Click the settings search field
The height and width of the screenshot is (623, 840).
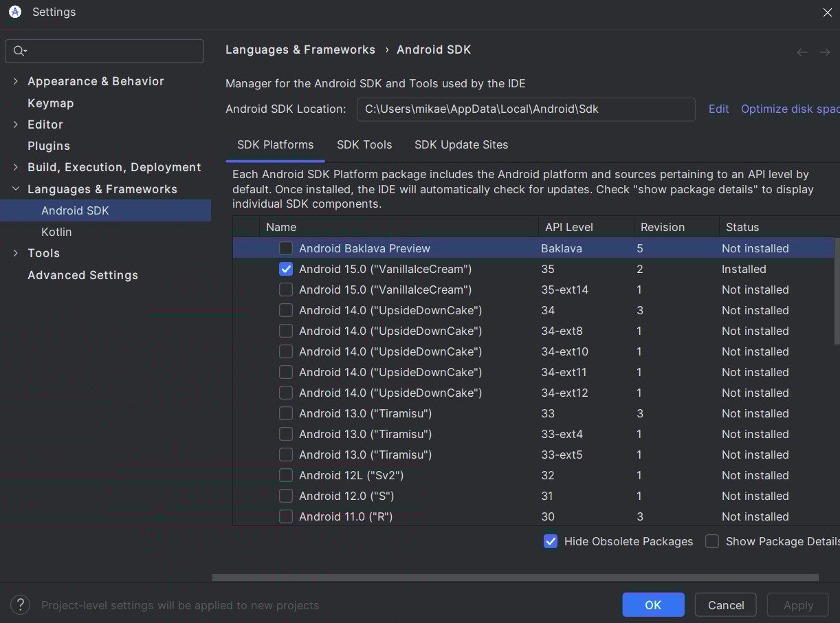pos(104,51)
